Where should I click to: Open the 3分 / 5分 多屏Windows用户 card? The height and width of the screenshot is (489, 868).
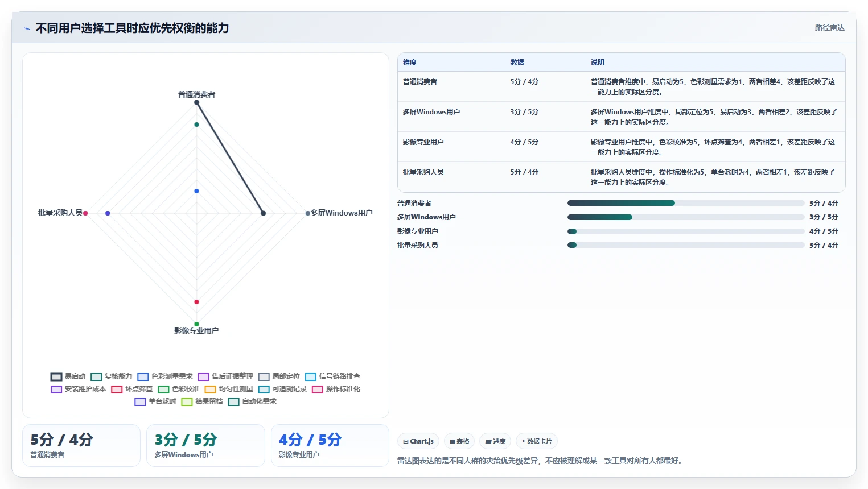(x=205, y=445)
